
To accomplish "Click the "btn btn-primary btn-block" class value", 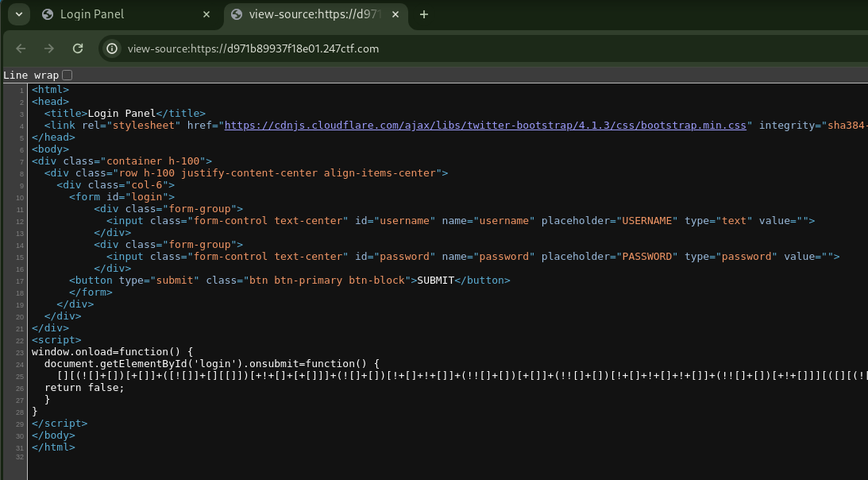I will (326, 281).
